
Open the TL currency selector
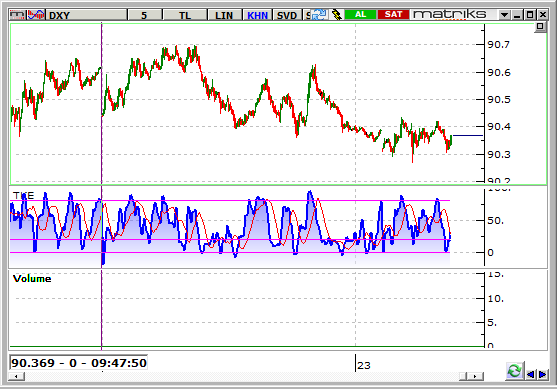click(185, 15)
